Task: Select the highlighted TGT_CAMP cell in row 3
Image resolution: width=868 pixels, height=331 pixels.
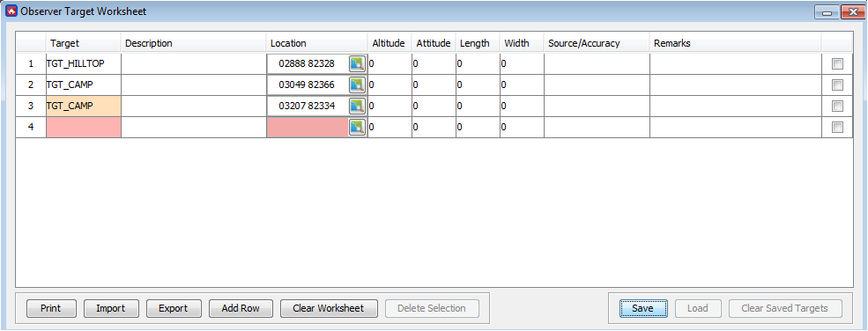Action: click(x=84, y=107)
